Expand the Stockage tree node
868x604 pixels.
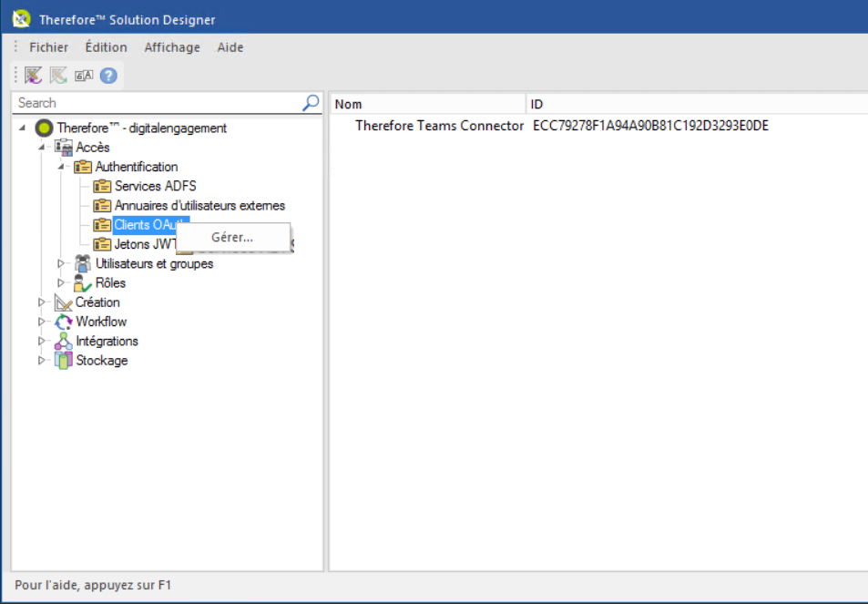[x=42, y=361]
